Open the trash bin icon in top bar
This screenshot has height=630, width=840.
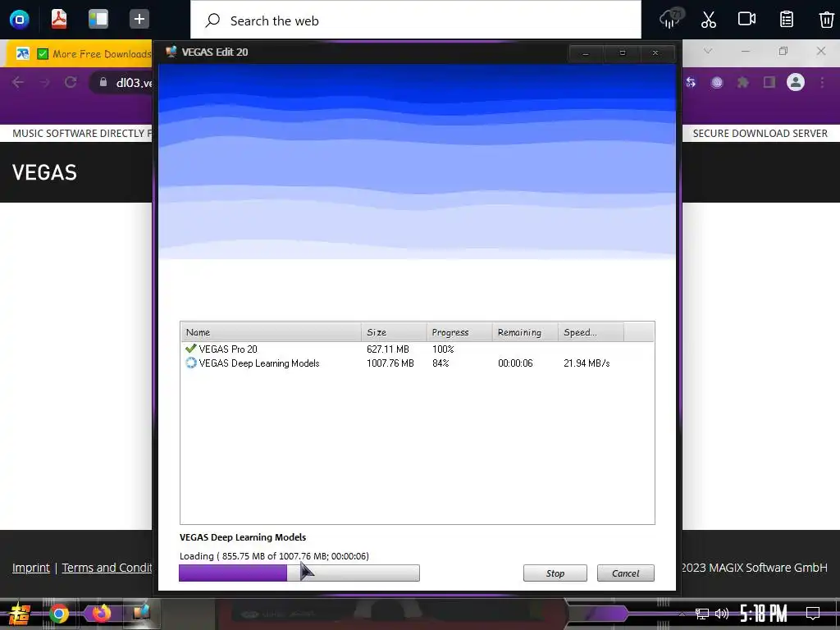pos(827,20)
